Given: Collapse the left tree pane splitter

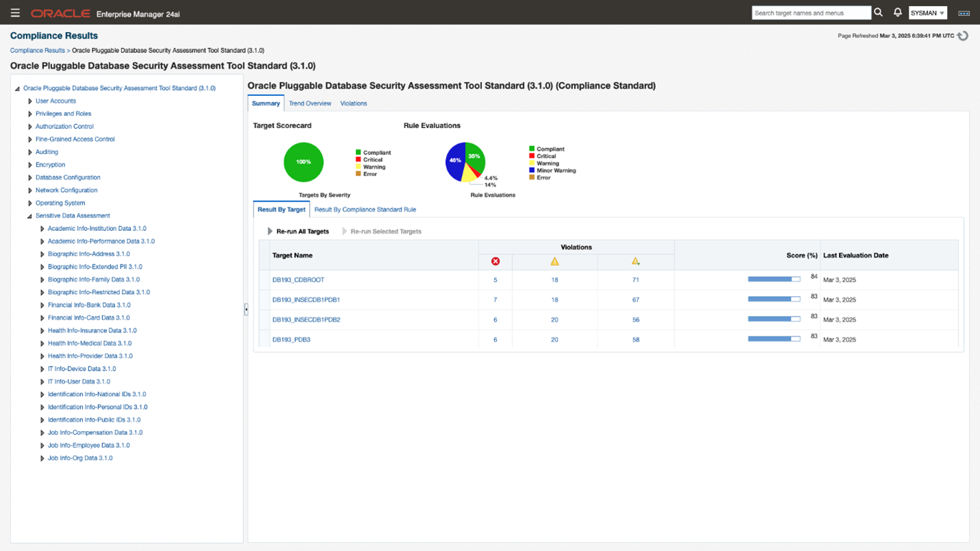Looking at the screenshot, I should point(245,310).
